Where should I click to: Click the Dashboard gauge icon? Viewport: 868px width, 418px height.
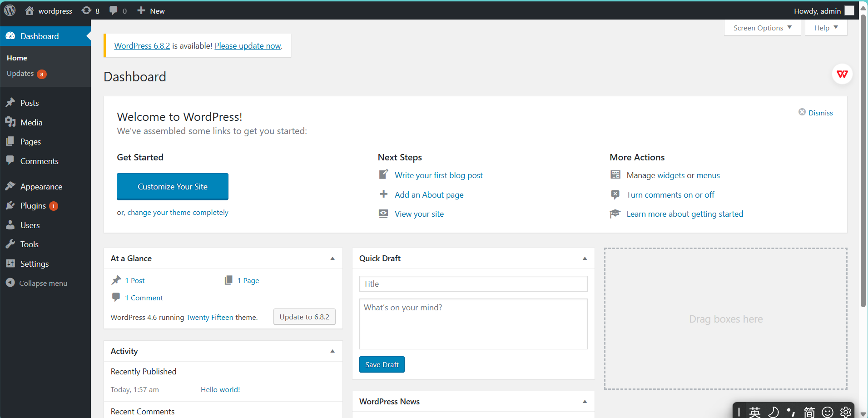[x=10, y=36]
